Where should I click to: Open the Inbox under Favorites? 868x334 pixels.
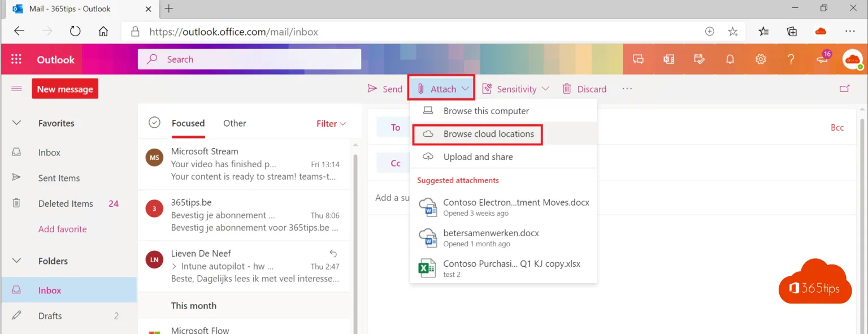click(x=69, y=153)
